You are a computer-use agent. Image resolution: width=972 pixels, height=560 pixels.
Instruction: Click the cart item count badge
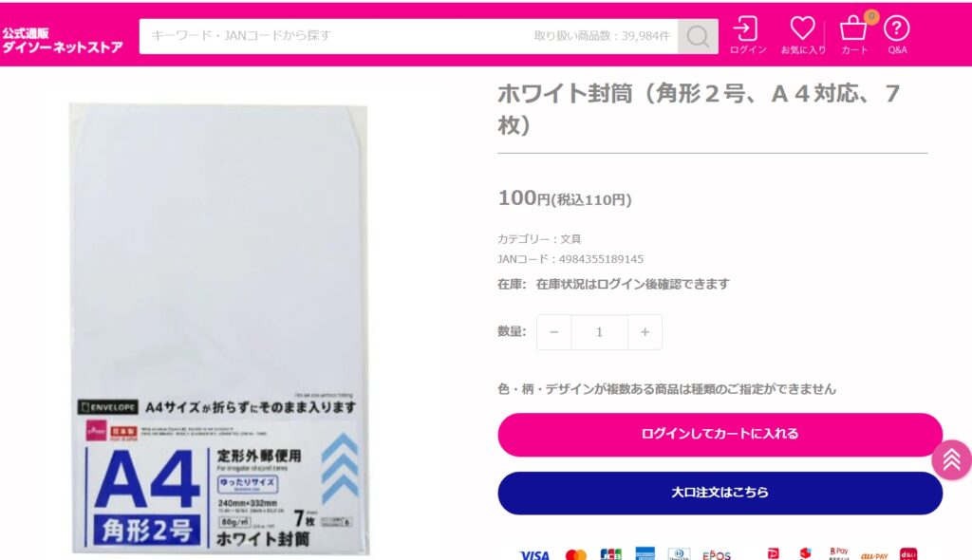coord(871,16)
